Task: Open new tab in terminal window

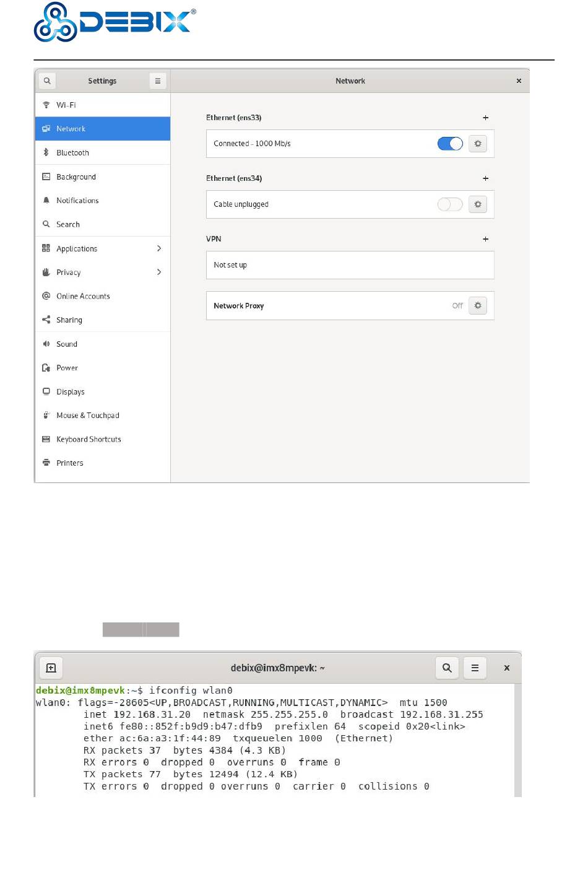Action: 51,668
